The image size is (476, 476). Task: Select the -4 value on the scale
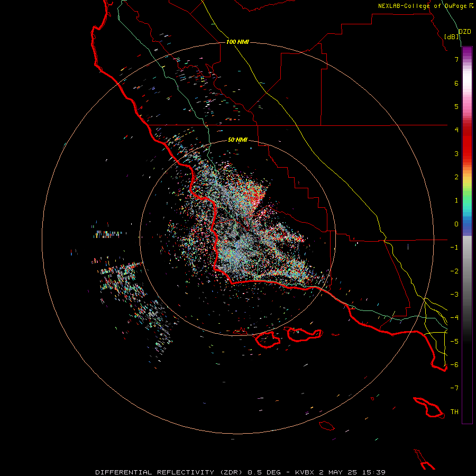(x=454, y=318)
